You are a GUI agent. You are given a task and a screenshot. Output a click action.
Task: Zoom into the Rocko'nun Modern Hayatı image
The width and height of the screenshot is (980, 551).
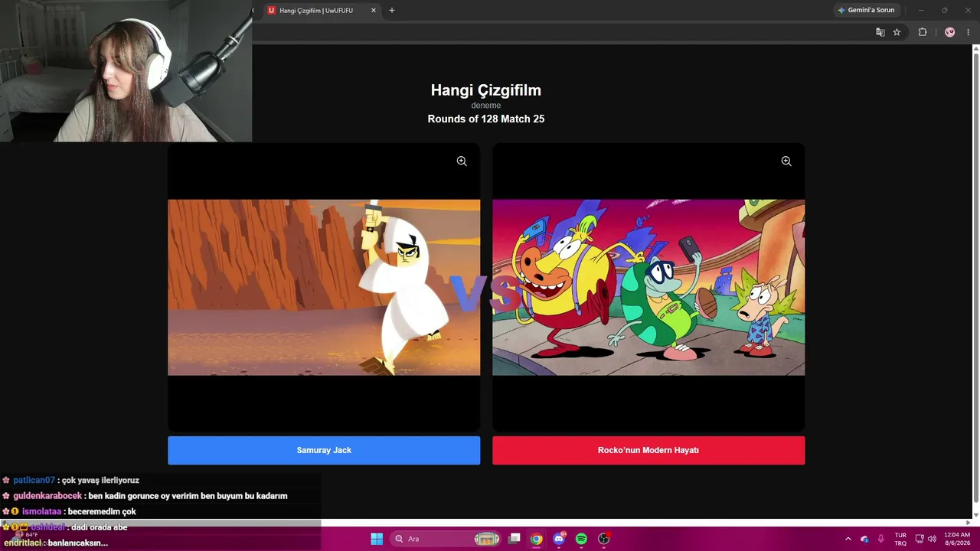786,161
